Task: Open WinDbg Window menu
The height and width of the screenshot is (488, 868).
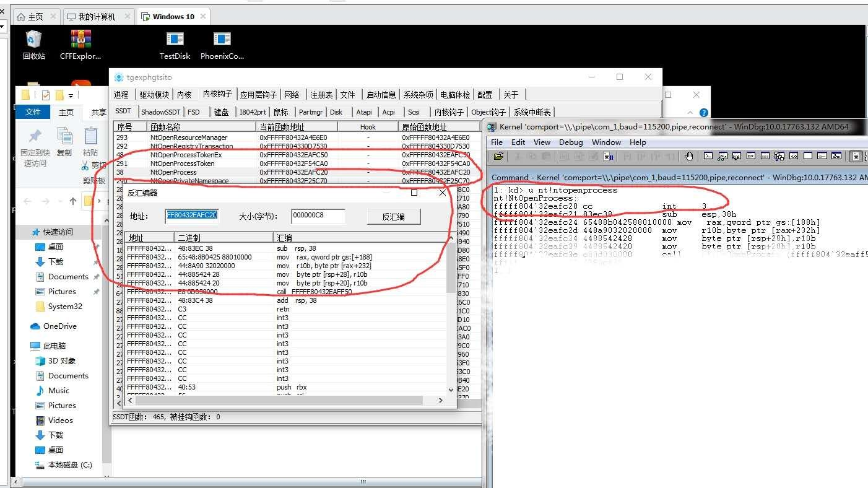Action: tap(606, 142)
